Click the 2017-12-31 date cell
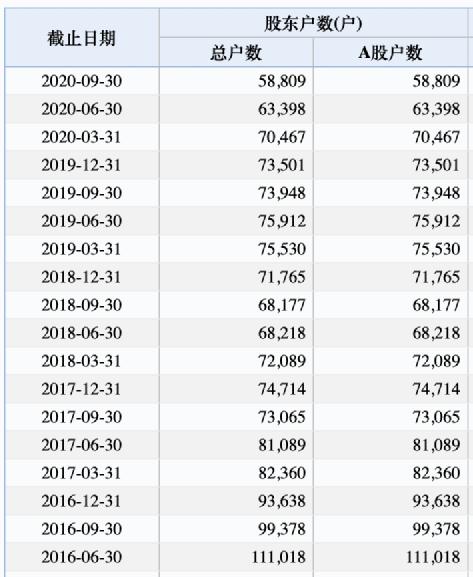 point(82,389)
